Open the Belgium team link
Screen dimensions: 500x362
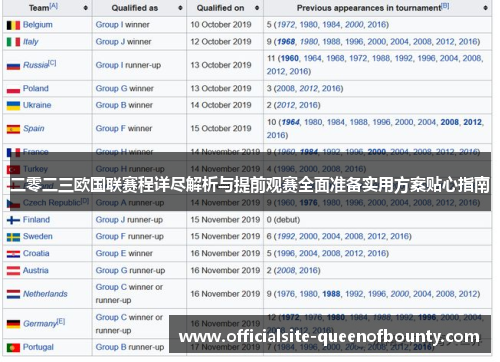38,25
